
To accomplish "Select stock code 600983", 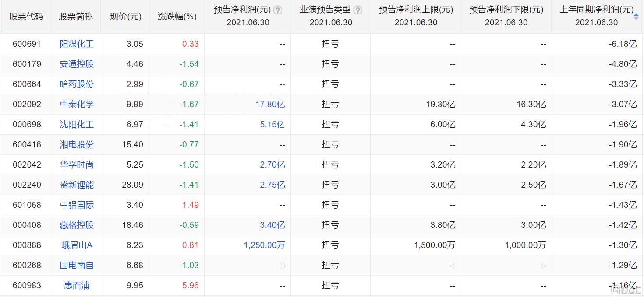I will click(x=27, y=285).
